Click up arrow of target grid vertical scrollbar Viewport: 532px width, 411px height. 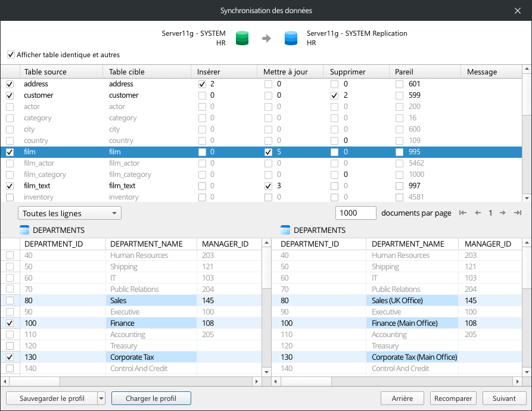tap(527, 243)
